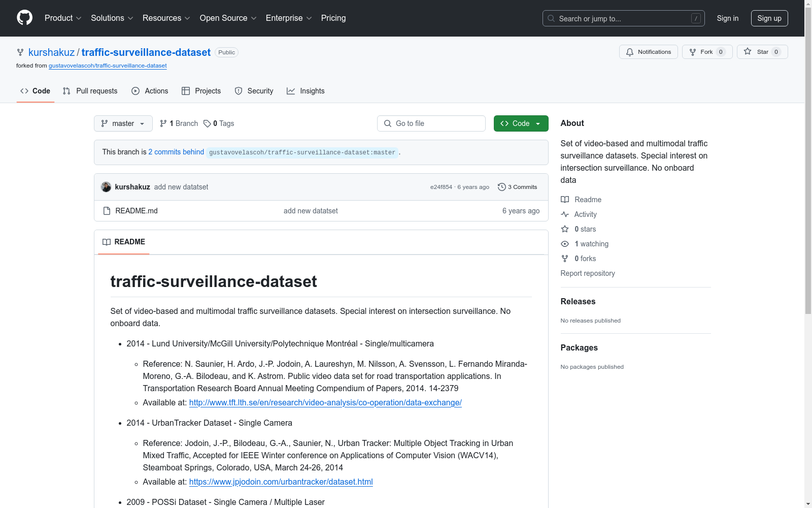Click the kurshakuz commit author name

click(x=132, y=187)
